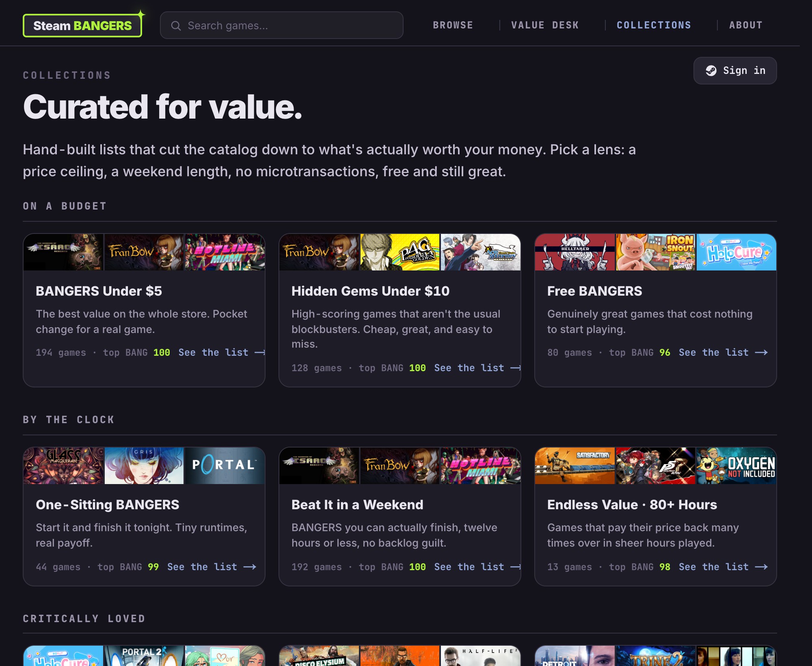Click the Sign in button
The width and height of the screenshot is (812, 666).
pos(735,71)
